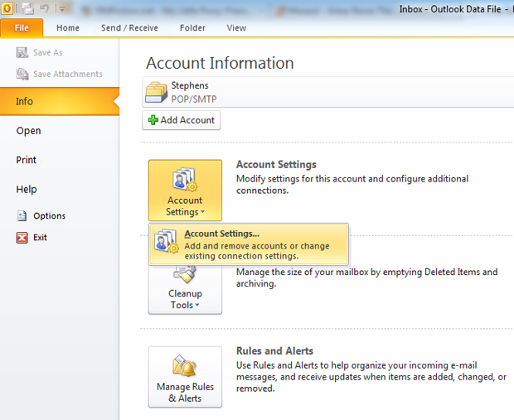Click the Outlook application icon in title bar
Image resolution: width=514 pixels, height=420 pixels.
click(x=7, y=8)
